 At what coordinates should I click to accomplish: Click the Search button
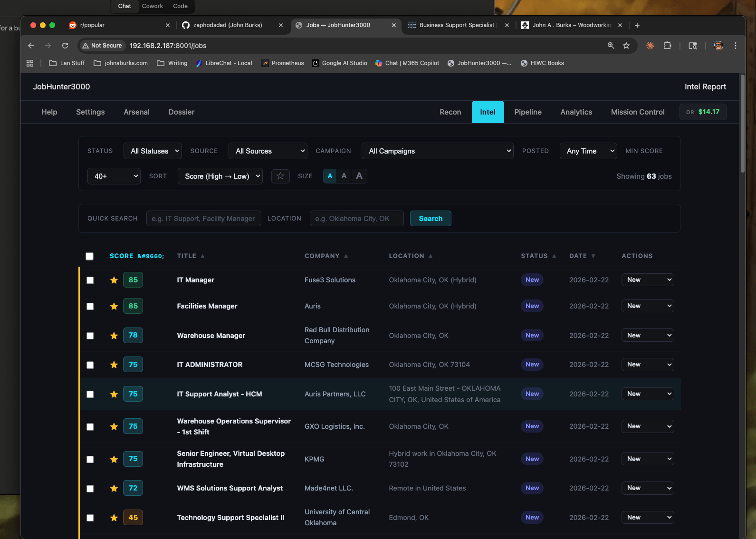point(431,219)
